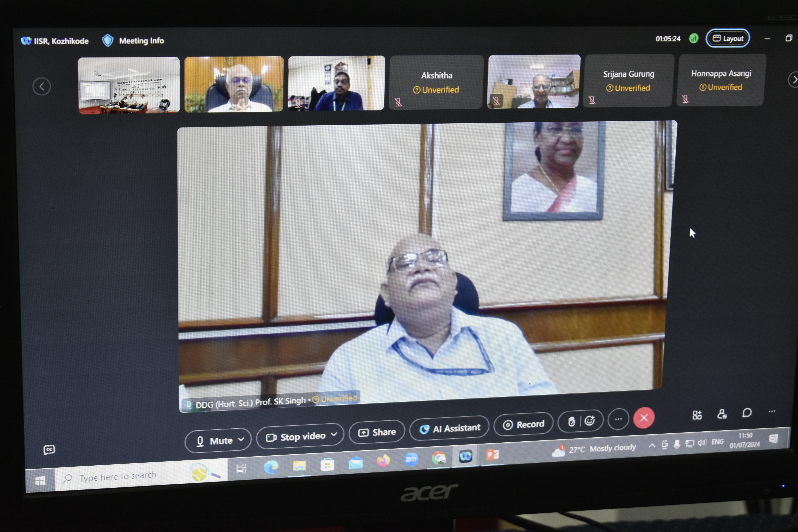Viewport: 798px width, 532px height.
Task: Click the raise hand icon
Action: point(571,422)
